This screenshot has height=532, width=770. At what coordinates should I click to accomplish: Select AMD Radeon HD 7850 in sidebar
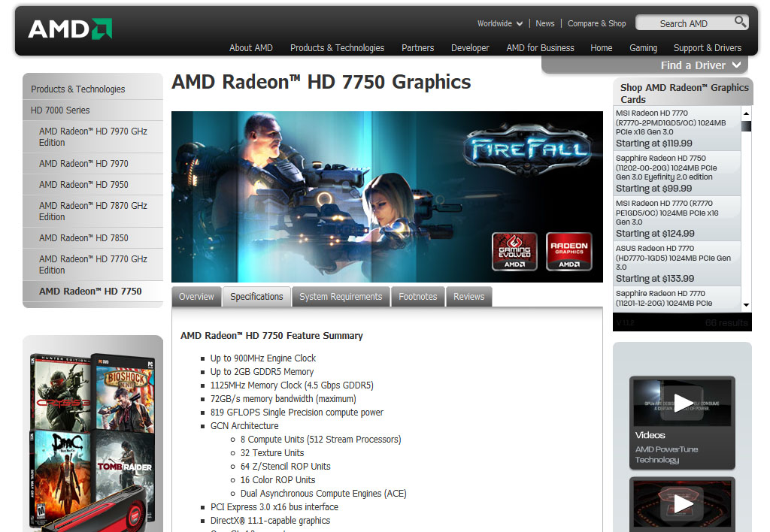pos(84,237)
